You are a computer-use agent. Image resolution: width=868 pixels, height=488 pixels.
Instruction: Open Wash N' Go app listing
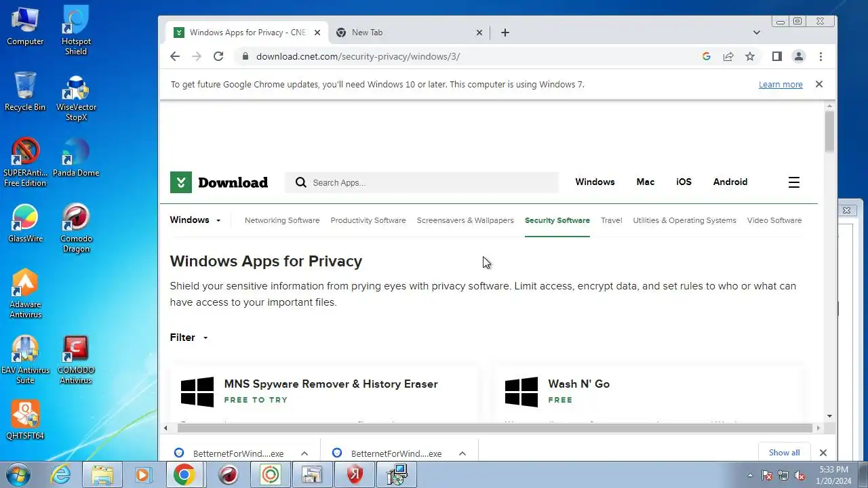pos(578,384)
